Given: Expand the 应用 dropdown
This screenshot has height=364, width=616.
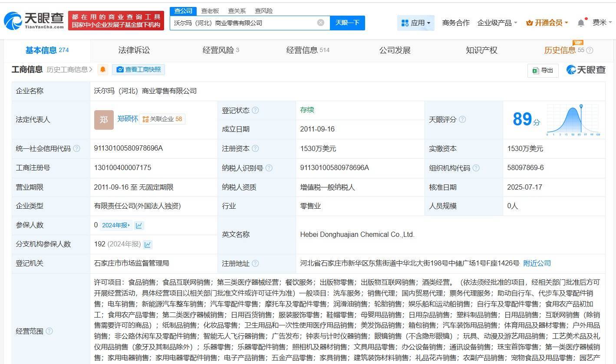Looking at the screenshot, I should pos(415,23).
